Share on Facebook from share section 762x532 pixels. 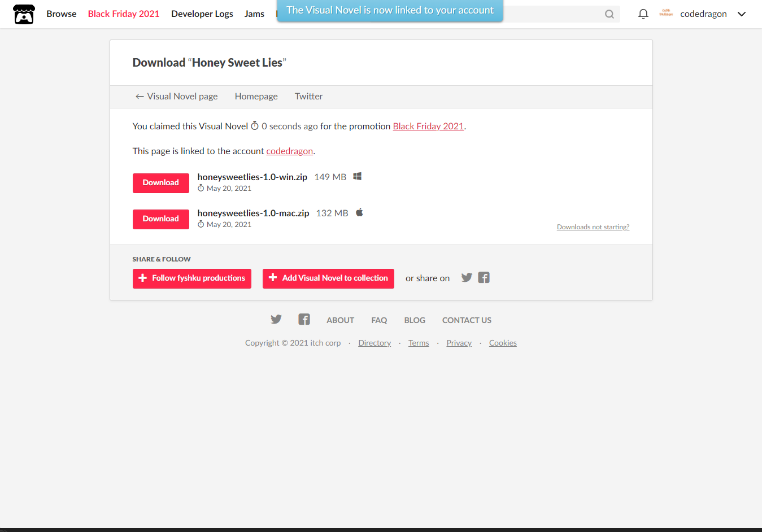484,277
